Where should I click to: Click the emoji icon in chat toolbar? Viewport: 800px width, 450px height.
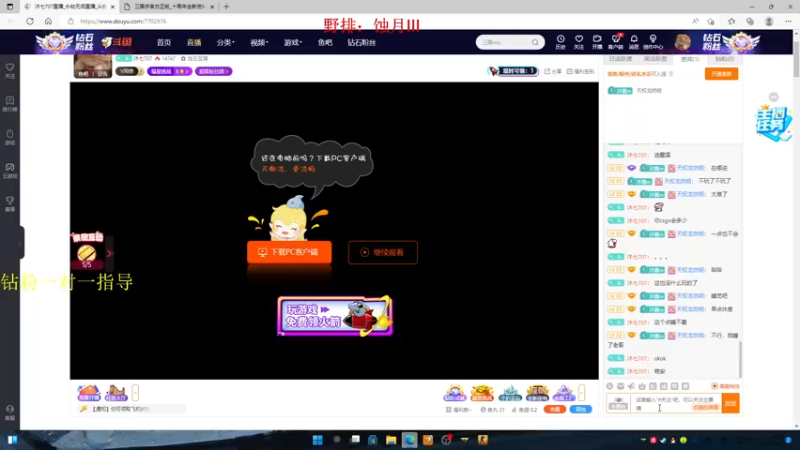[610, 386]
